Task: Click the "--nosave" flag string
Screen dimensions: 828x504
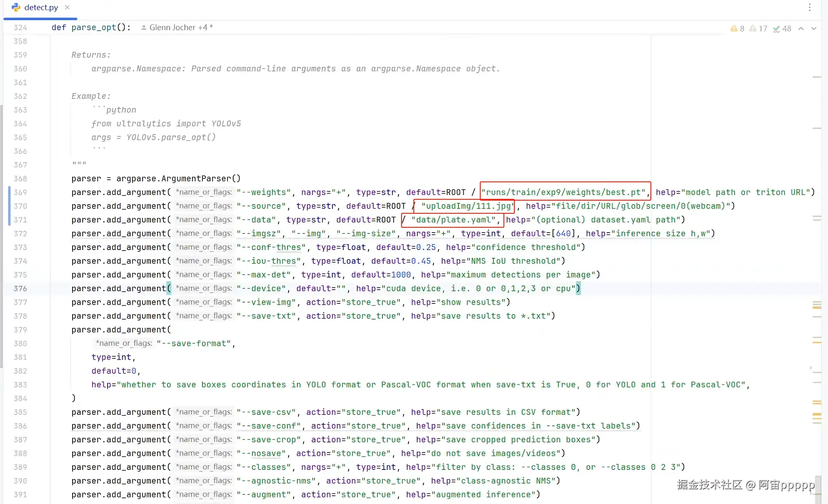Action: point(261,453)
